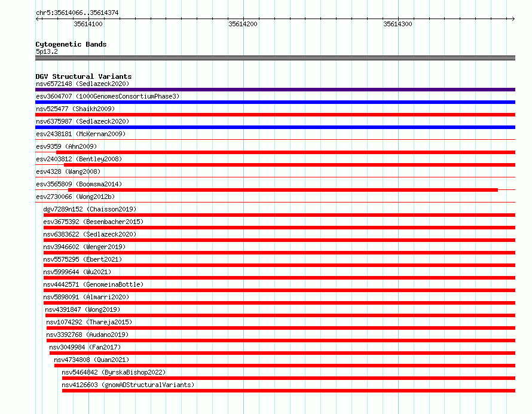Open variant nsv525477 (Shaikh2009)
The width and height of the screenshot is (532, 414).
point(75,109)
